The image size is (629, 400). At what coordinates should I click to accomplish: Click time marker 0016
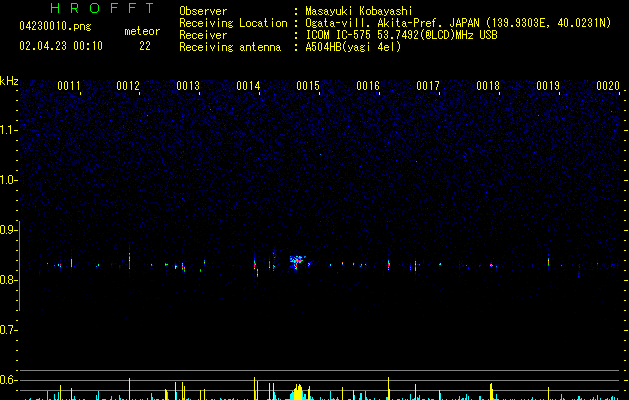click(368, 86)
